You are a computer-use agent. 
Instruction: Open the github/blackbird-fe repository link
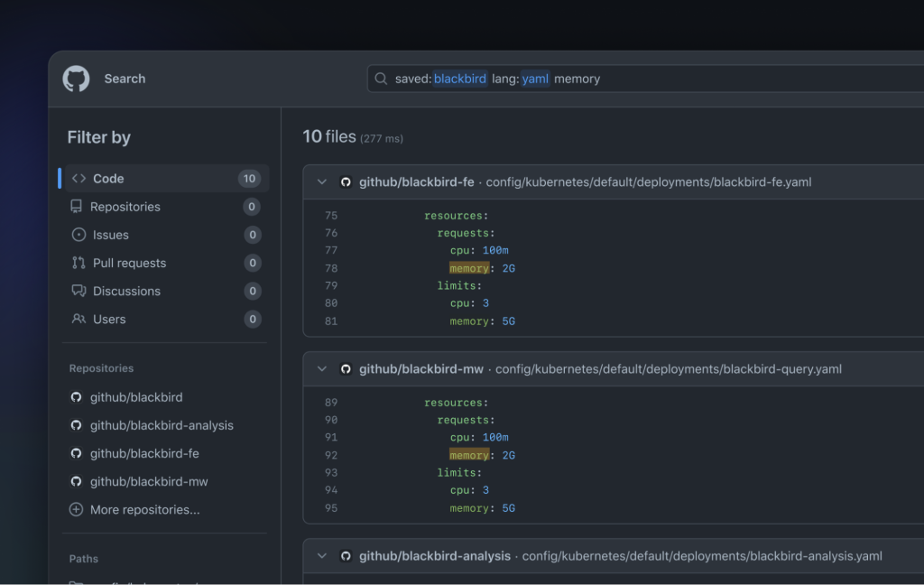pyautogui.click(x=416, y=182)
